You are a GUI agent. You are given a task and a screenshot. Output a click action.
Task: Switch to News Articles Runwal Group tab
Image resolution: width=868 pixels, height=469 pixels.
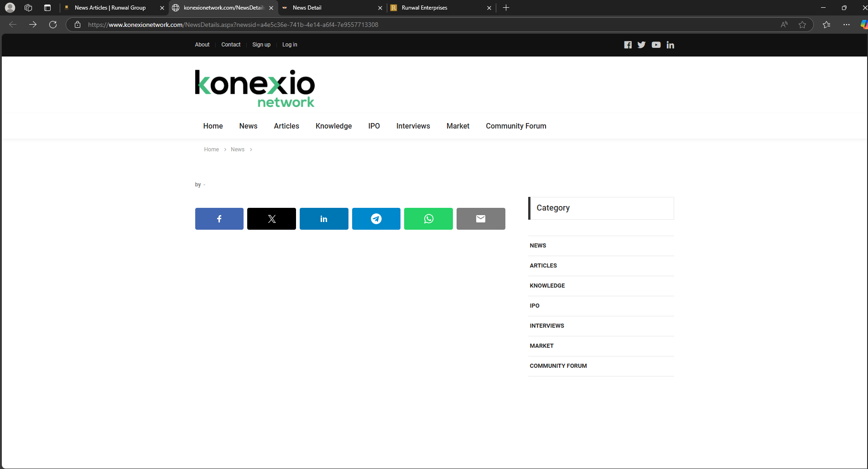click(110, 8)
